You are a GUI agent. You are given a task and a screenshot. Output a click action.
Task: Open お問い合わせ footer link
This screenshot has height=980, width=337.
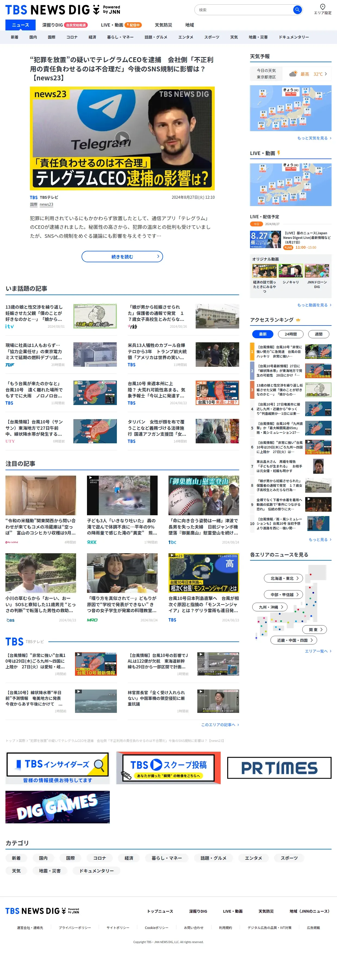tap(194, 928)
